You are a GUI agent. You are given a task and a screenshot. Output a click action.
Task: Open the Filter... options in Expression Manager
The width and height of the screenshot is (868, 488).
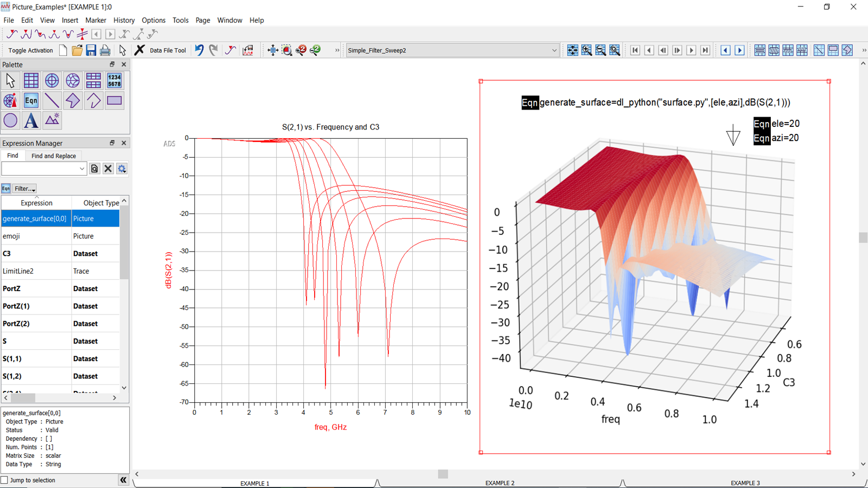[24, 188]
